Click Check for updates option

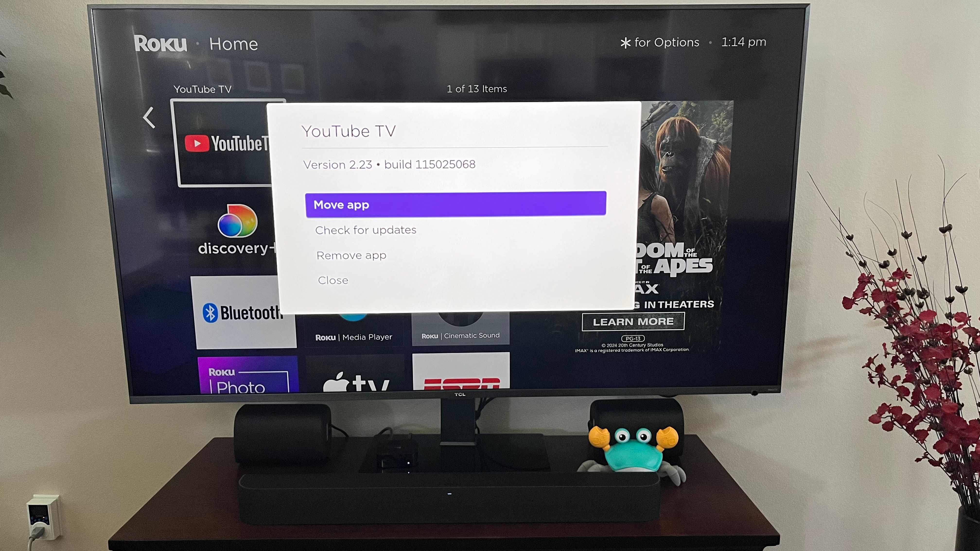[366, 229]
